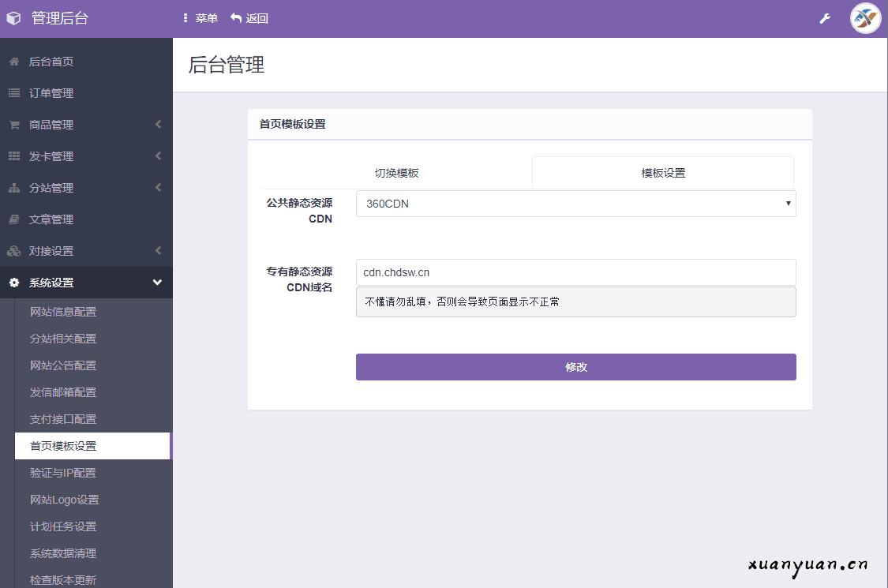Open the 公共静态资源CDN dropdown

click(x=575, y=203)
